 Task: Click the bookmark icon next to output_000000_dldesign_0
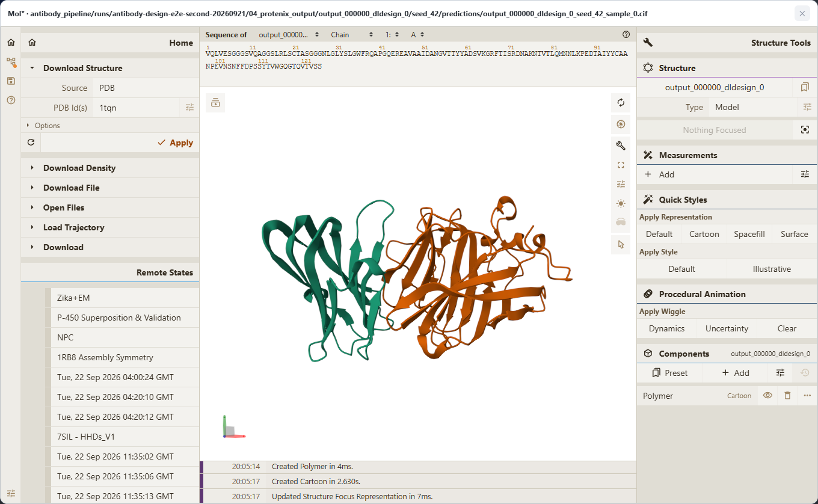coord(805,87)
